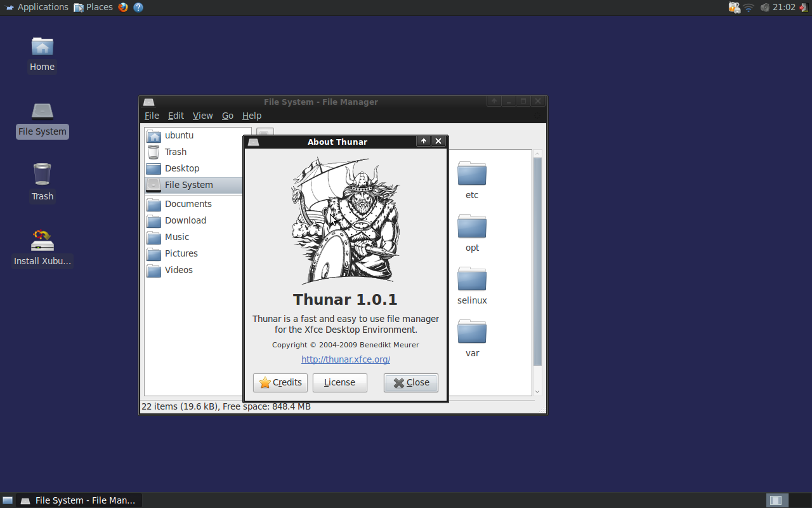The image size is (812, 508).
Task: Shade the About Thunar dialog with up-arrow button
Action: pos(424,141)
